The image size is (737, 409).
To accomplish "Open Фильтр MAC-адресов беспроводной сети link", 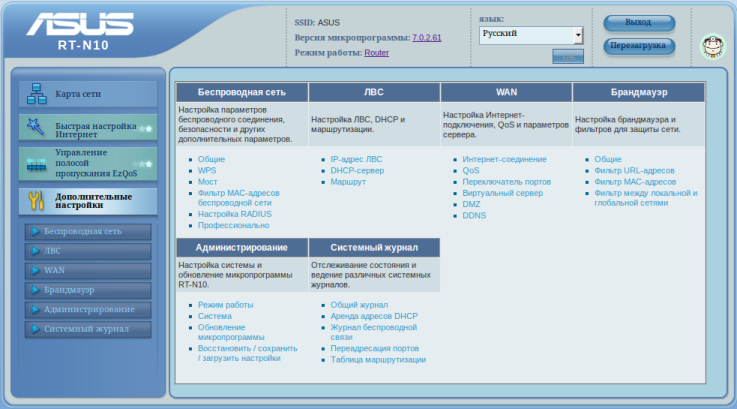I will 238,198.
